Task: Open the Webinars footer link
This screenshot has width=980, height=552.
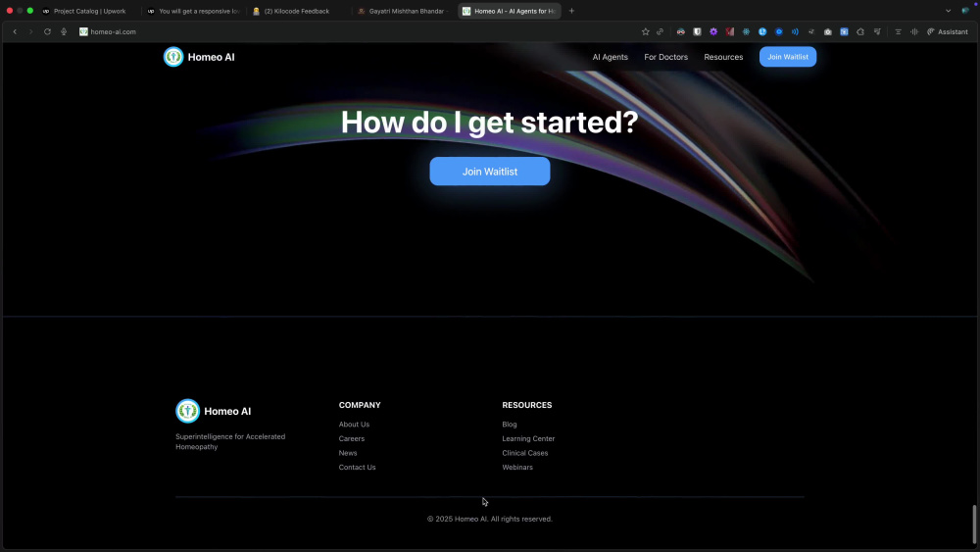Action: click(x=516, y=467)
